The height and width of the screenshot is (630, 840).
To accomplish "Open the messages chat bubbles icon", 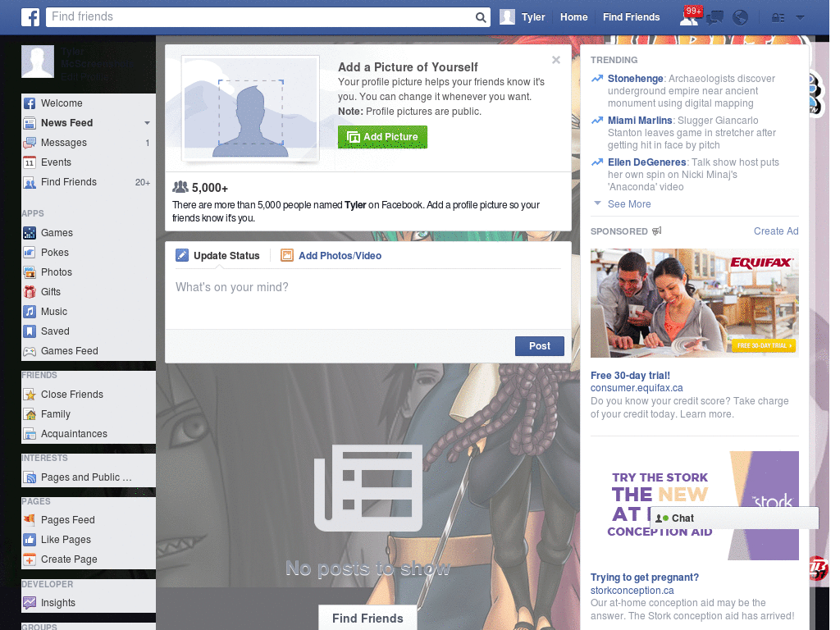I will (x=714, y=18).
